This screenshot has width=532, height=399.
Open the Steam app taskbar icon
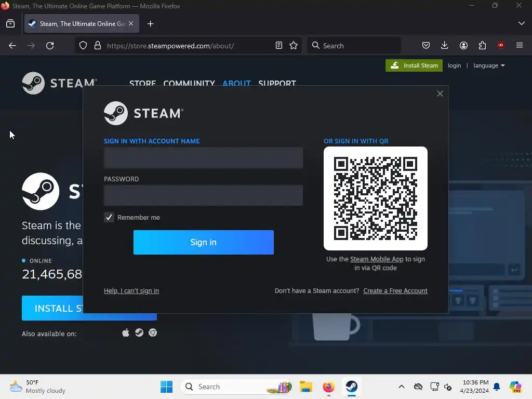(x=352, y=387)
